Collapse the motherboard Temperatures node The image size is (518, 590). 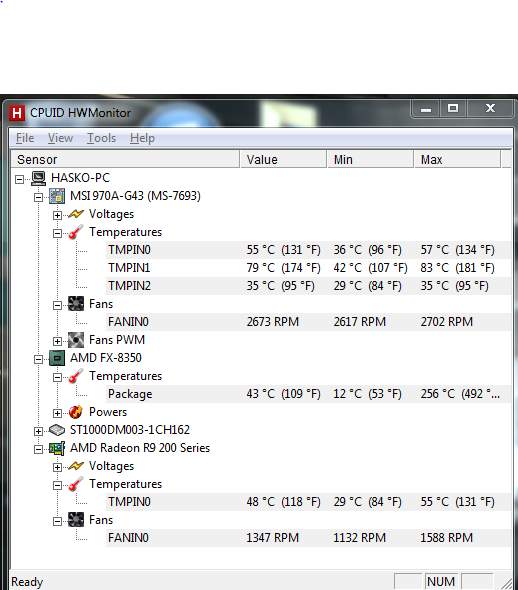pyautogui.click(x=57, y=233)
